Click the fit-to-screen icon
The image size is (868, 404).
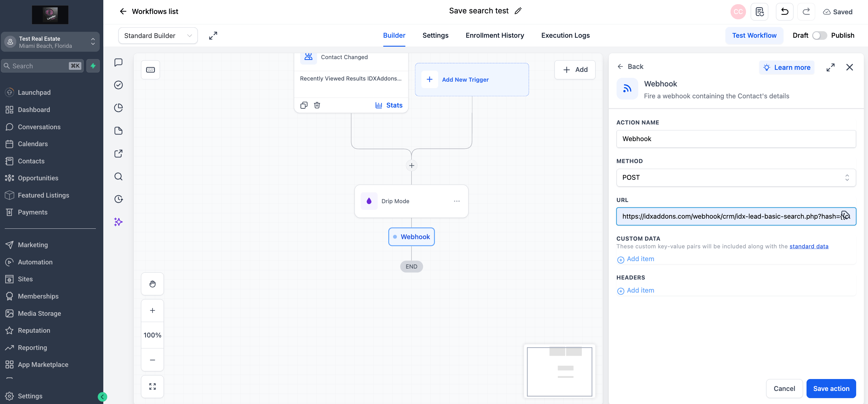pos(152,386)
